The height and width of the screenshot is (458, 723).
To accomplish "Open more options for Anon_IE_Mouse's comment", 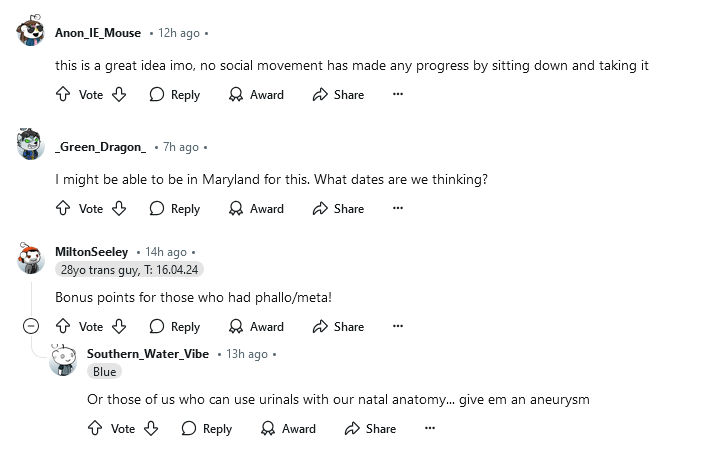I will (x=398, y=95).
